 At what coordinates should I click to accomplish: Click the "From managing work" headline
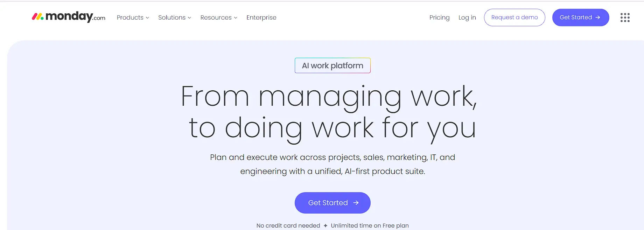(328, 97)
